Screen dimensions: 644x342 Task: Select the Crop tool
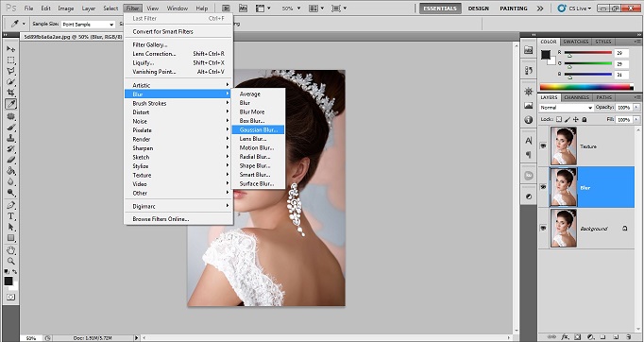(10, 93)
